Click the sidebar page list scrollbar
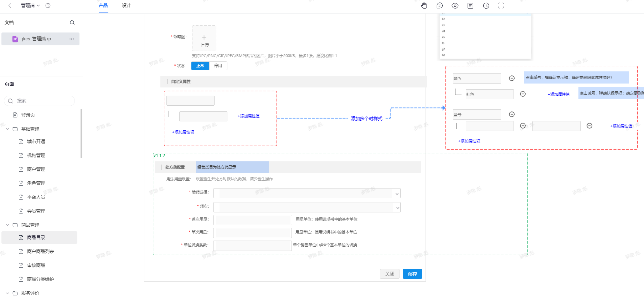 [81, 134]
